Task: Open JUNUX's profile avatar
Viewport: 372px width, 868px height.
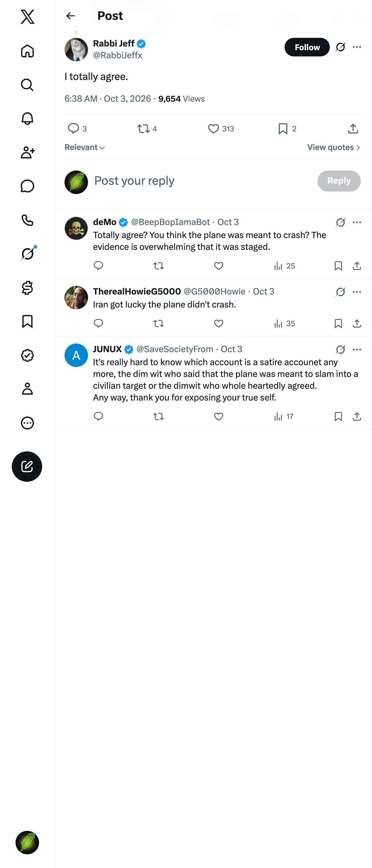Action: click(x=76, y=355)
